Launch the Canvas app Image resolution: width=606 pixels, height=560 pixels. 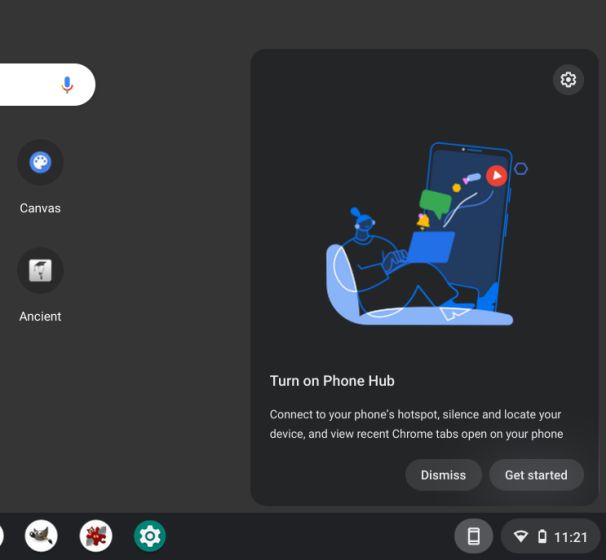pyautogui.click(x=40, y=162)
